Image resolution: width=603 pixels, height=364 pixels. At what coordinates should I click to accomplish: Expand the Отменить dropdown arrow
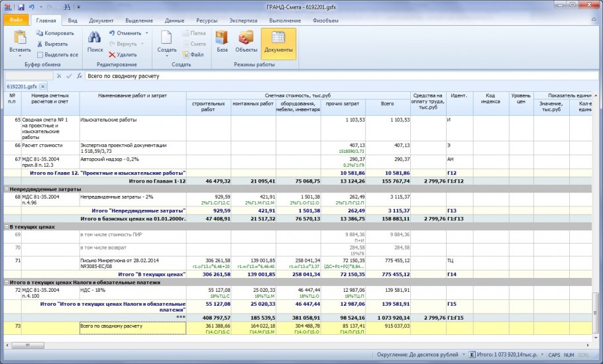coord(147,33)
